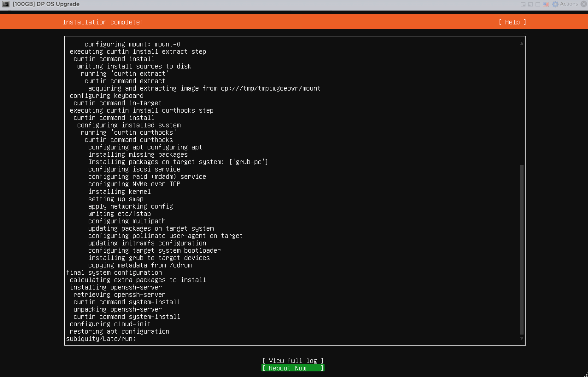
Task: Click 'configuring multipath' log line
Action: (127, 221)
